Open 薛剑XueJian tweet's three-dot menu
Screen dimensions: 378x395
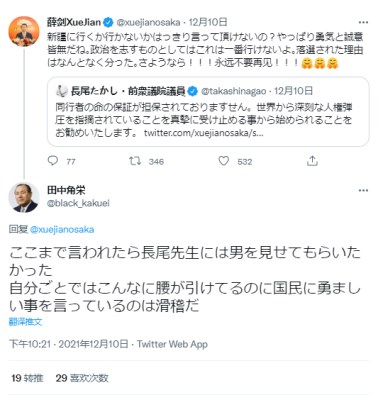pyautogui.click(x=363, y=22)
